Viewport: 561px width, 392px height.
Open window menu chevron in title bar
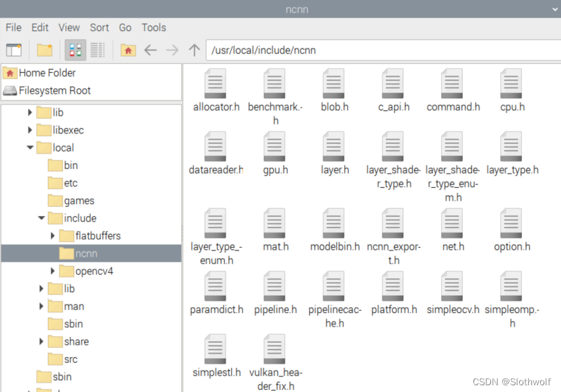[556, 9]
